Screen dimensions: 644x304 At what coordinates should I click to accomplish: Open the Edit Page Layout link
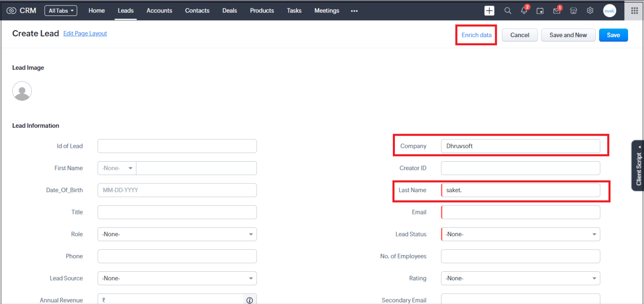pos(85,33)
